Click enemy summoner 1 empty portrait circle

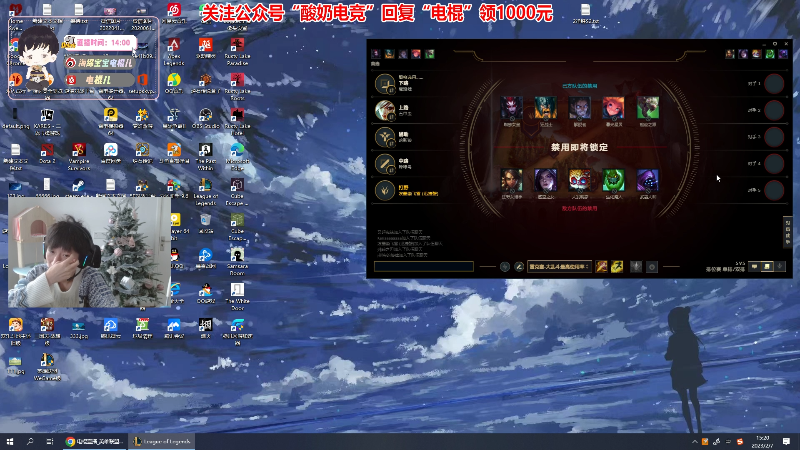(774, 84)
